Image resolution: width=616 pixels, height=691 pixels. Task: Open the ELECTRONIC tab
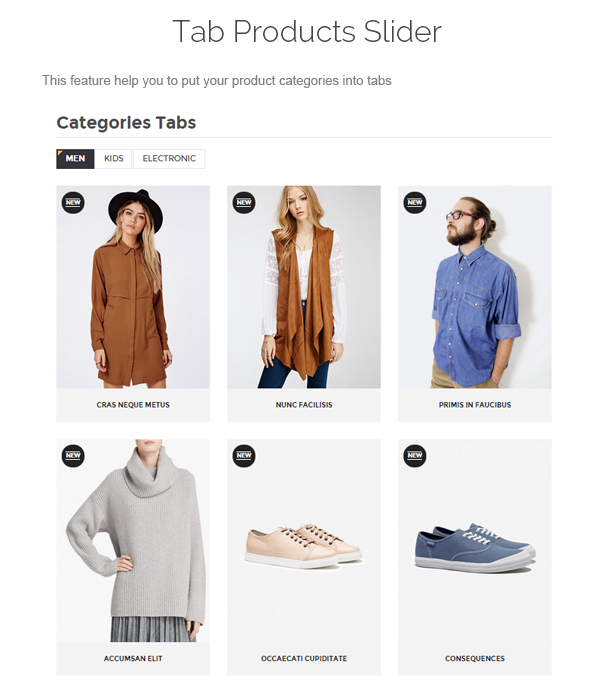click(x=169, y=159)
